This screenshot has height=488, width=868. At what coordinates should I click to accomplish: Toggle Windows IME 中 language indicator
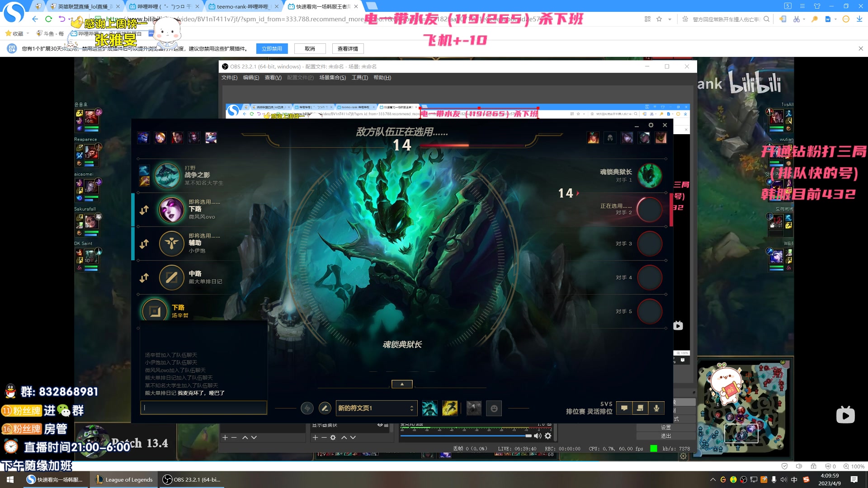(x=794, y=479)
